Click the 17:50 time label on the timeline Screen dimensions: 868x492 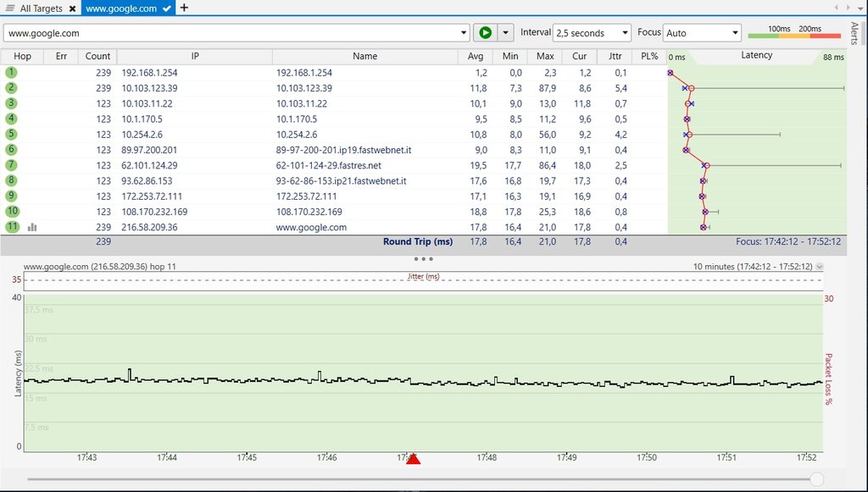click(x=647, y=458)
